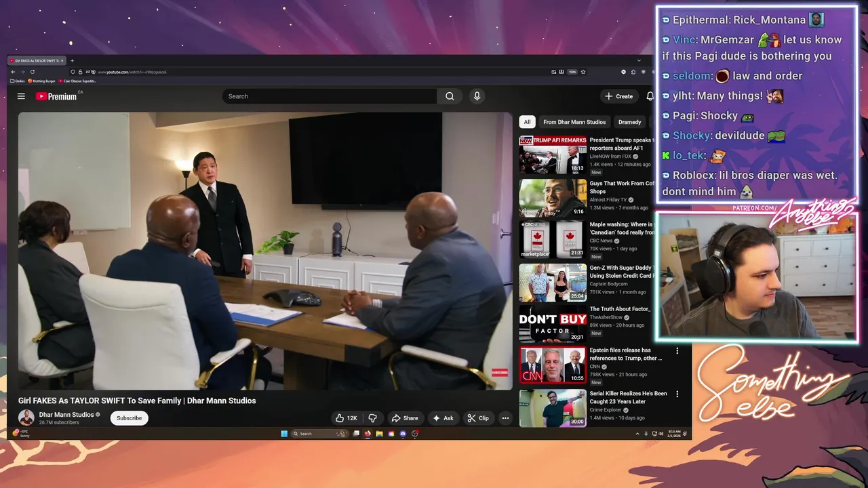Open Discord from taskbar
Viewport: 868px width, 488px height.
pos(403,434)
